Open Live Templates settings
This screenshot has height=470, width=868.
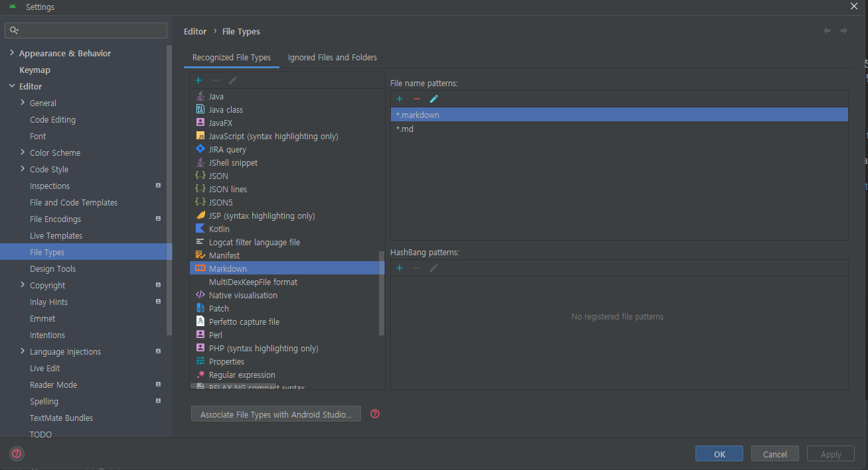pos(56,235)
